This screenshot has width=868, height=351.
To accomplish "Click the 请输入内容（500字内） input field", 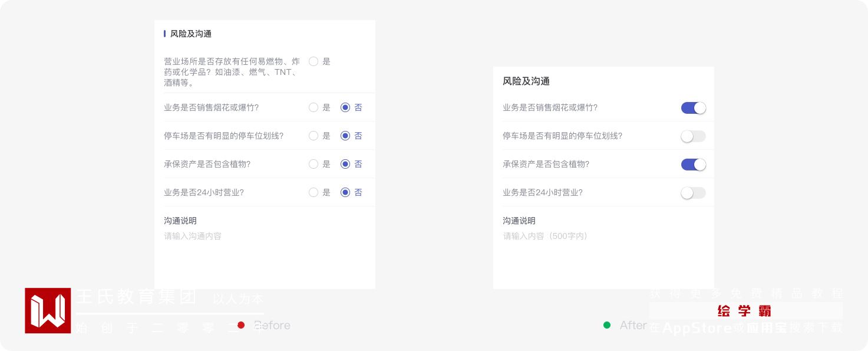I will pos(545,236).
